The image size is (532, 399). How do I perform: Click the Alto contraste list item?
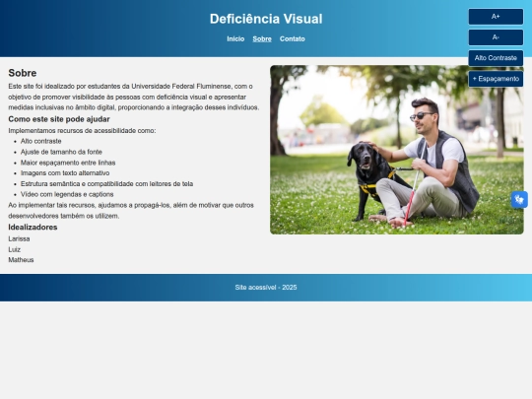point(41,141)
